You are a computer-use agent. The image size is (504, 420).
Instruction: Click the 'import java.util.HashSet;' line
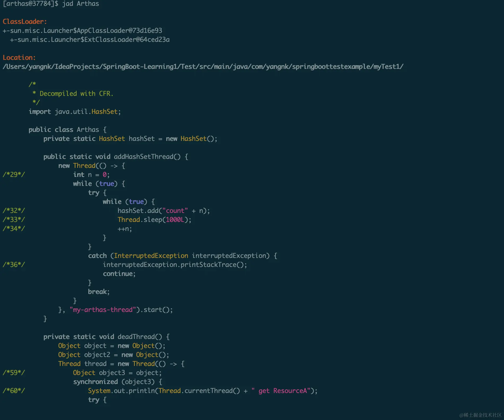point(75,111)
